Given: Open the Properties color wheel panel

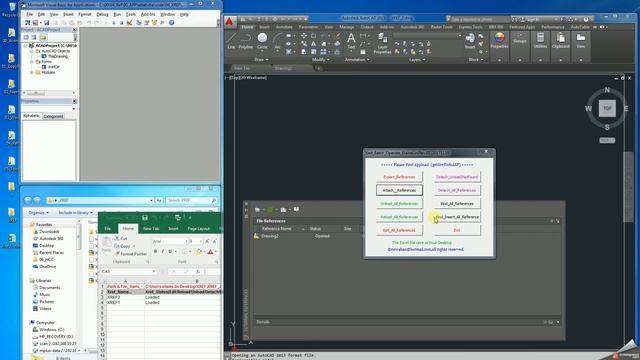Looking at the screenshot, I should point(499,41).
